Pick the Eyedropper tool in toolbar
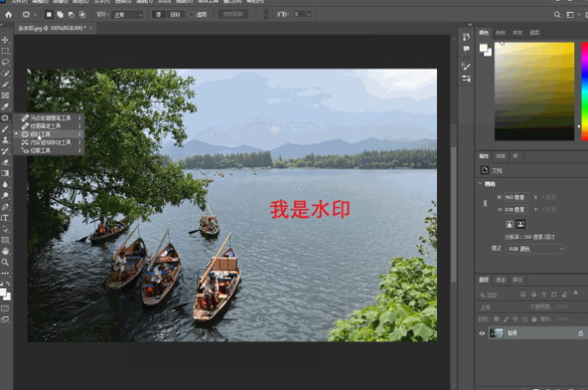The image size is (588, 390). pos(5,107)
